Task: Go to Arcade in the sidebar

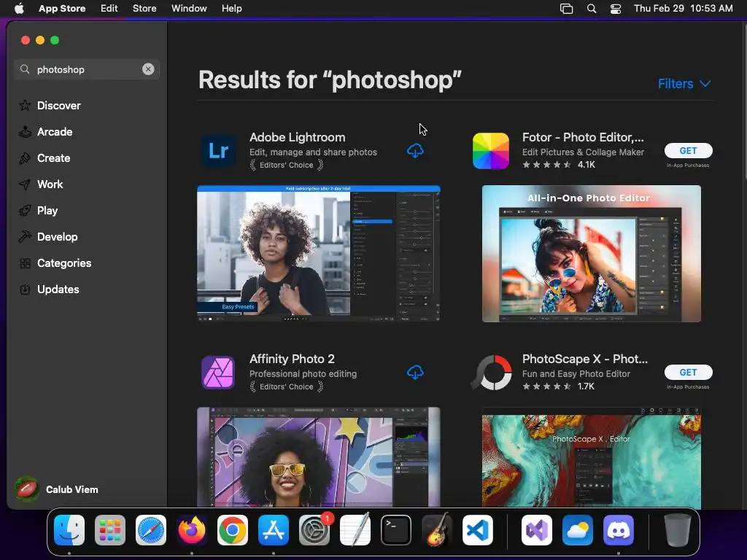Action: [46, 132]
